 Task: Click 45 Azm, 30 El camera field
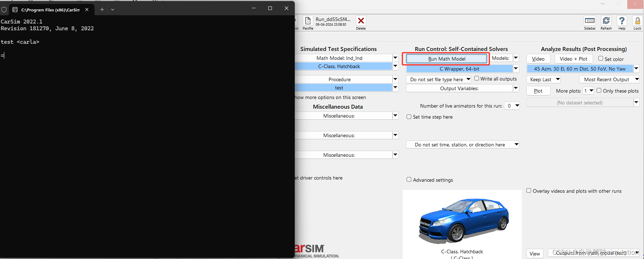pos(580,68)
